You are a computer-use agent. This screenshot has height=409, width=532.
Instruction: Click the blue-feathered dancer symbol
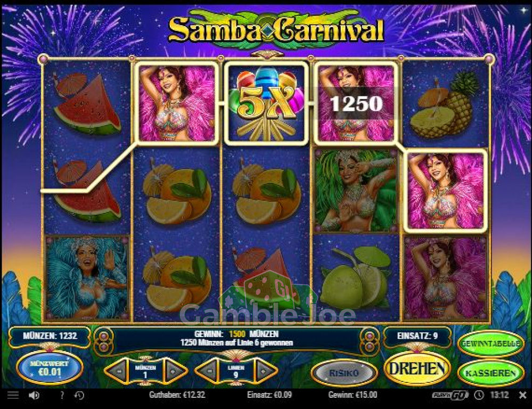(x=87, y=277)
